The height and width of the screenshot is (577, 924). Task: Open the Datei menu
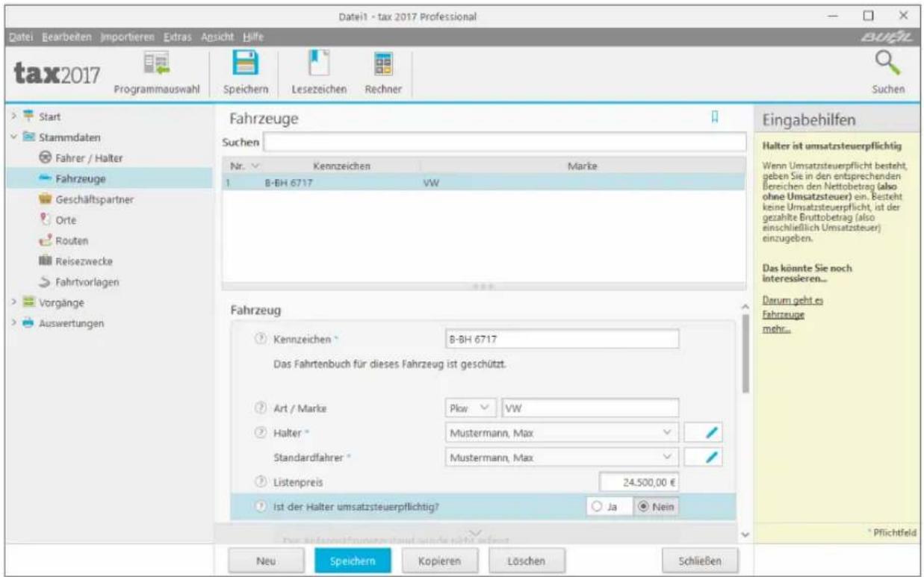click(x=23, y=37)
